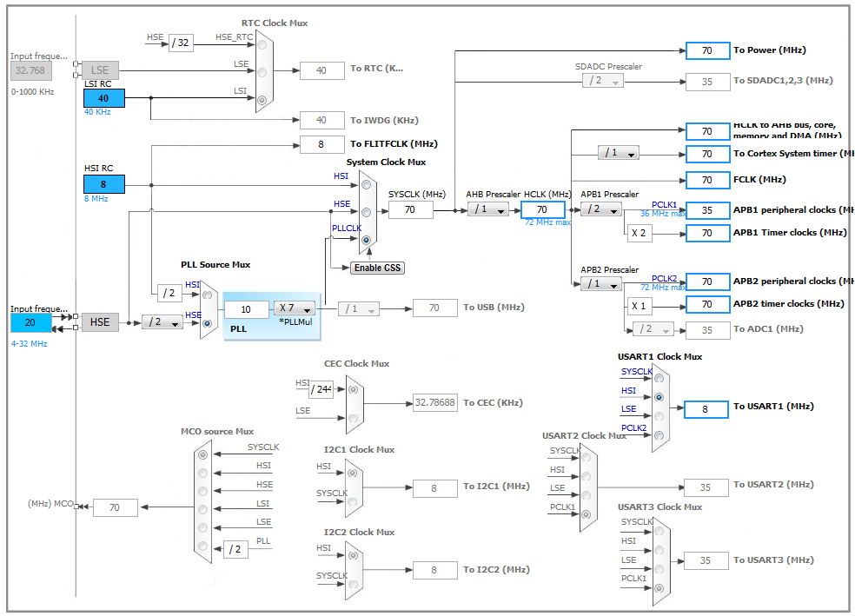Screen dimensions: 855x616
Task: Click the HSI RC 8 value box
Action: coord(104,184)
